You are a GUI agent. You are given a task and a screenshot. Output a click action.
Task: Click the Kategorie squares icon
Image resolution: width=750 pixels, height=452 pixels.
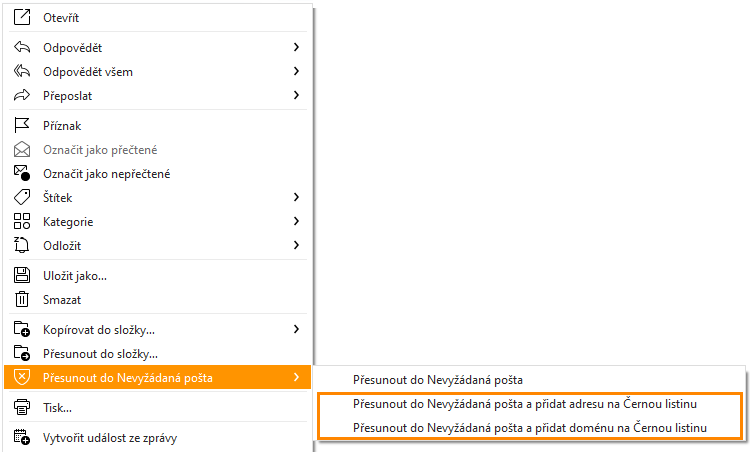(x=22, y=222)
